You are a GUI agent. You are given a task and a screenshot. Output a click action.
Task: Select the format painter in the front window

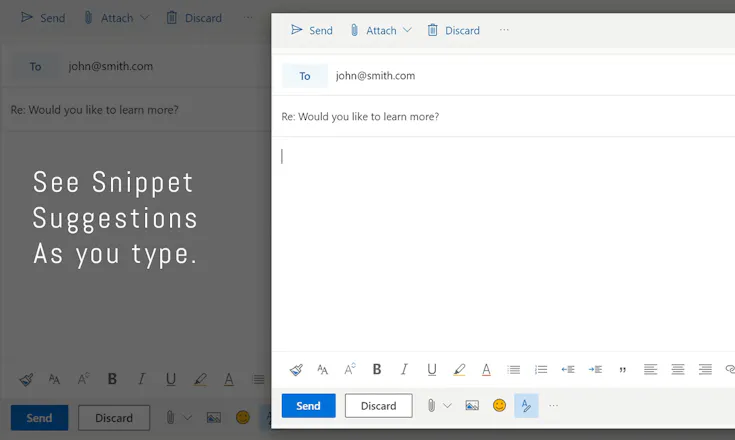click(x=296, y=370)
